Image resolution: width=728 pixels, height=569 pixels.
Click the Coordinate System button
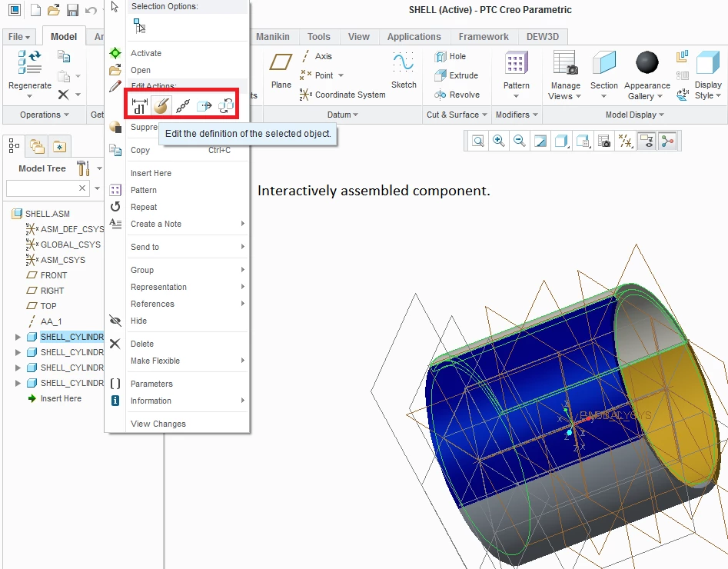(343, 95)
